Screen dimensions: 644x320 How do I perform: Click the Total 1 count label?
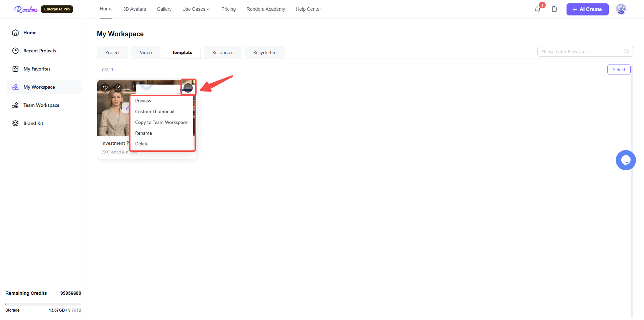[x=106, y=70]
